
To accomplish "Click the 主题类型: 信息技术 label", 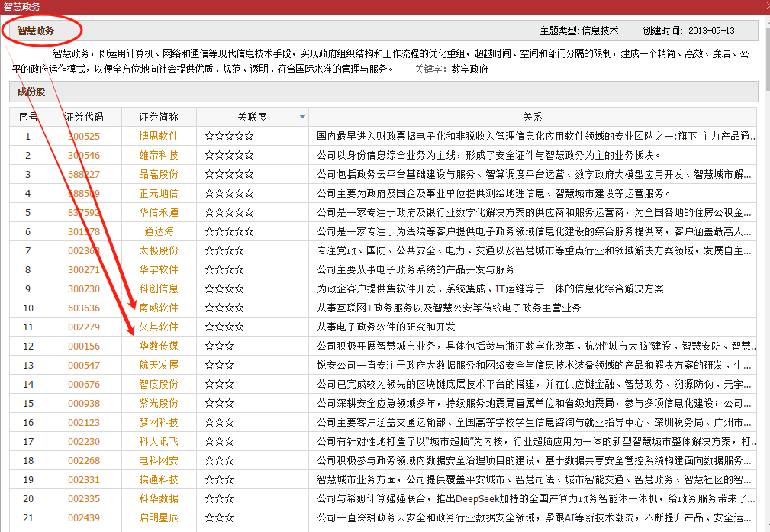I will coord(579,31).
